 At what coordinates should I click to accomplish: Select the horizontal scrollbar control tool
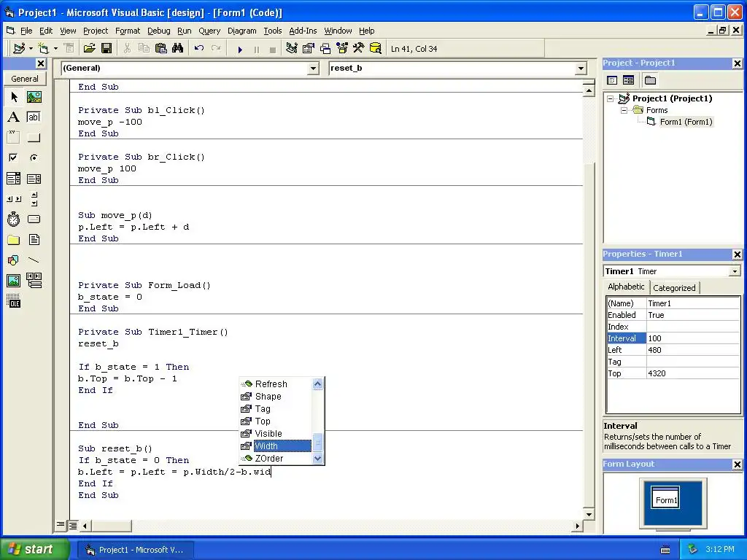click(14, 199)
